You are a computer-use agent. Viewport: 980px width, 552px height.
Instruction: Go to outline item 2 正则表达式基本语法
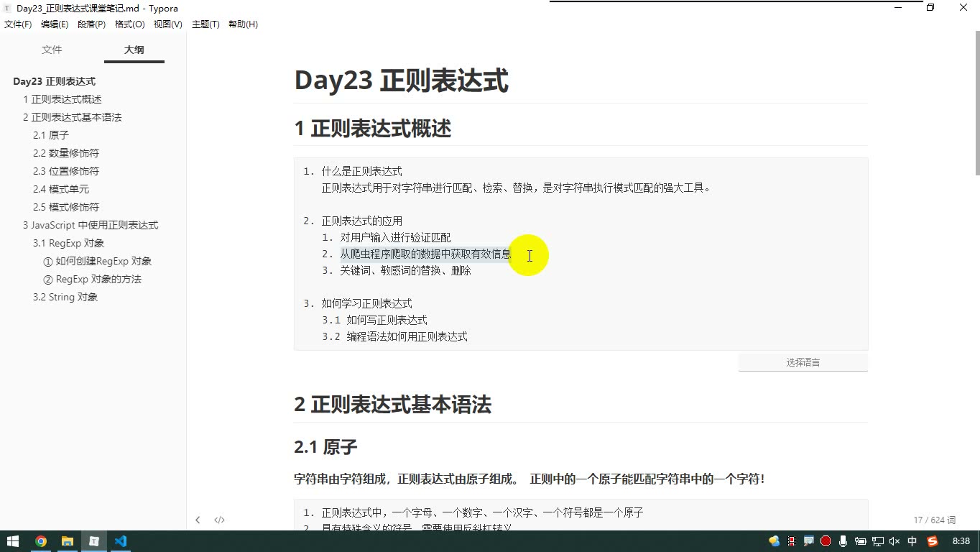[72, 117]
